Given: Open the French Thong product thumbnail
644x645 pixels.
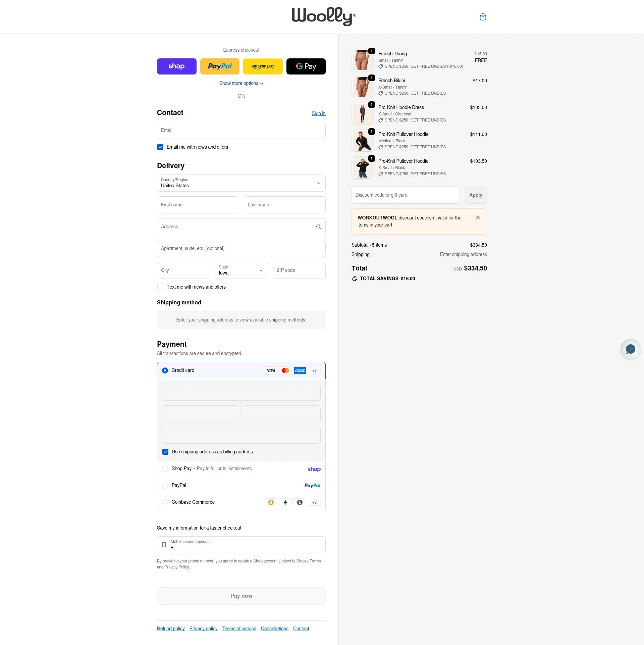Looking at the screenshot, I should pyautogui.click(x=362, y=60).
